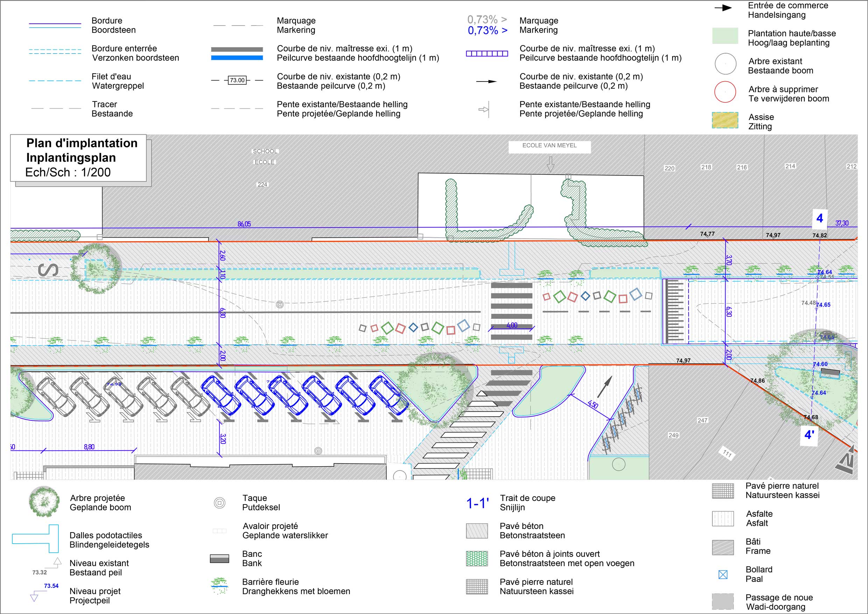
Task: Click the Arbre existant circle icon
Action: coord(725,64)
